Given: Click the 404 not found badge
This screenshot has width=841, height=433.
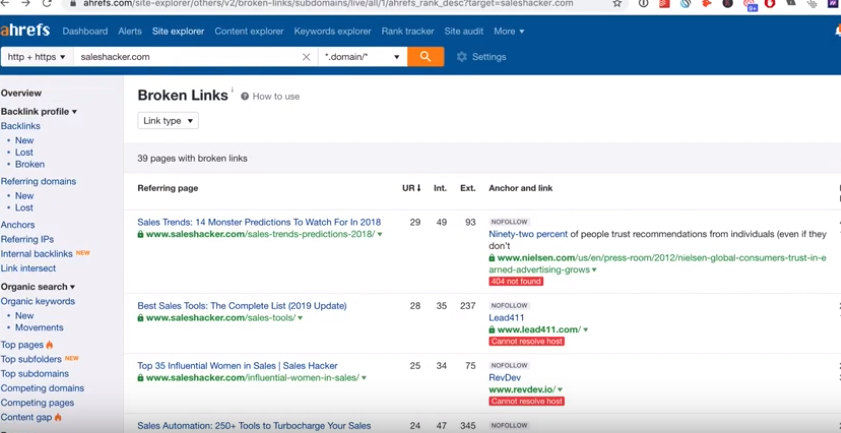Looking at the screenshot, I should pyautogui.click(x=516, y=281).
